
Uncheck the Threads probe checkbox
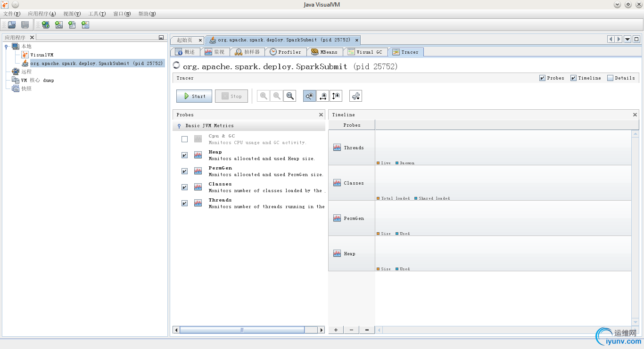(x=184, y=203)
